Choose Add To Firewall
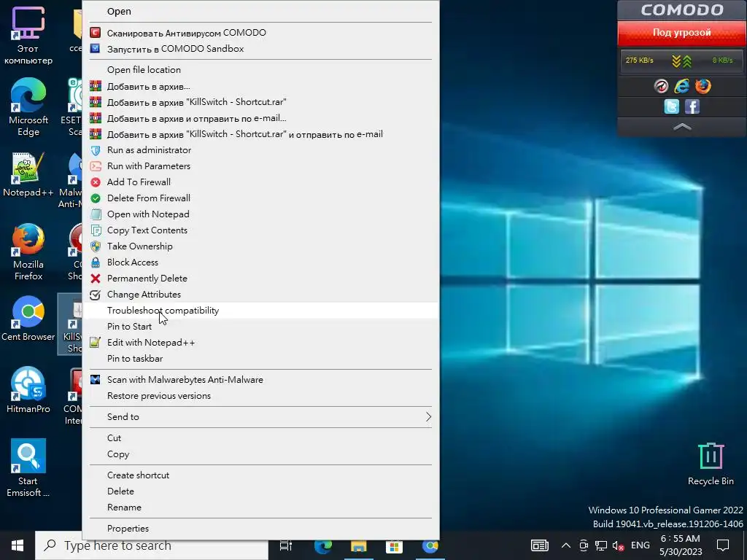 click(260, 182)
